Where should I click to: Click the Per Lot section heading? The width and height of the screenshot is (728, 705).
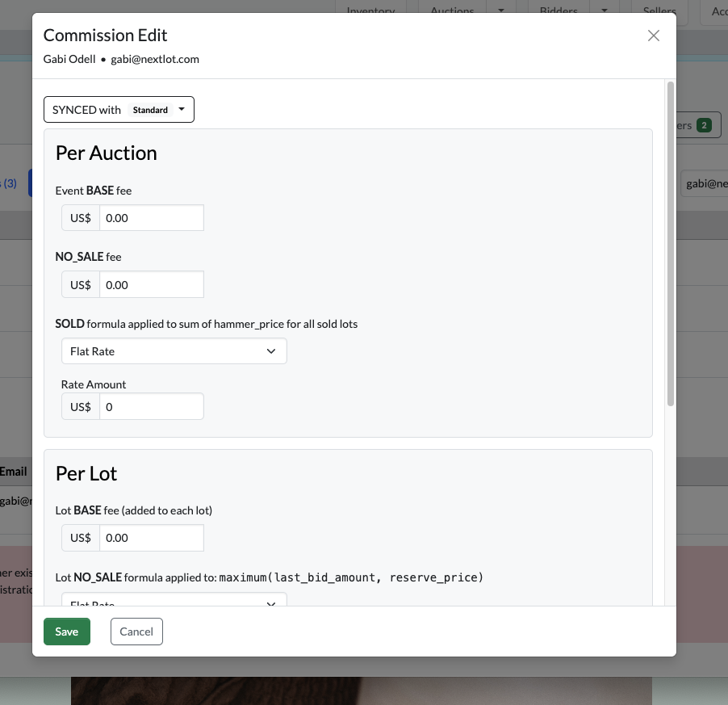click(86, 474)
